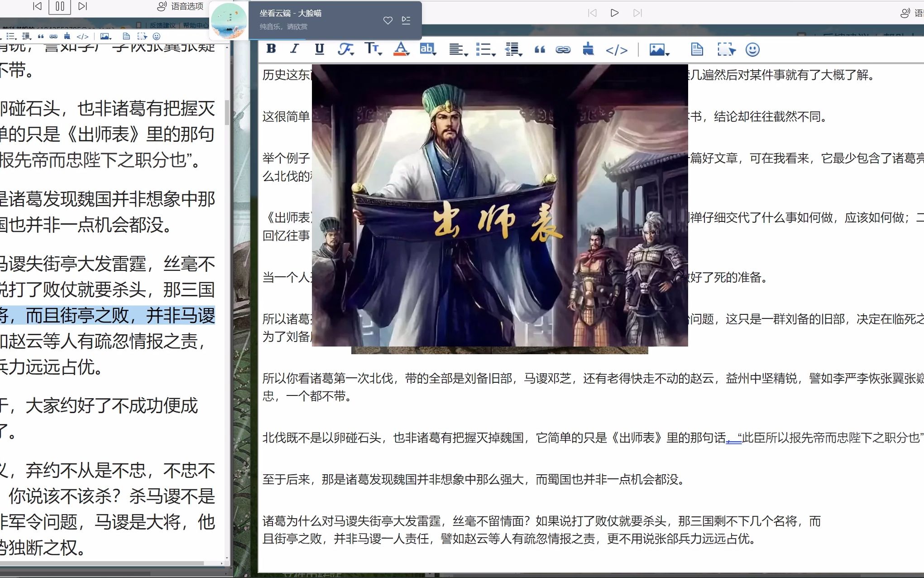The width and height of the screenshot is (924, 578).
Task: Click the music album cover art
Action: tap(229, 21)
